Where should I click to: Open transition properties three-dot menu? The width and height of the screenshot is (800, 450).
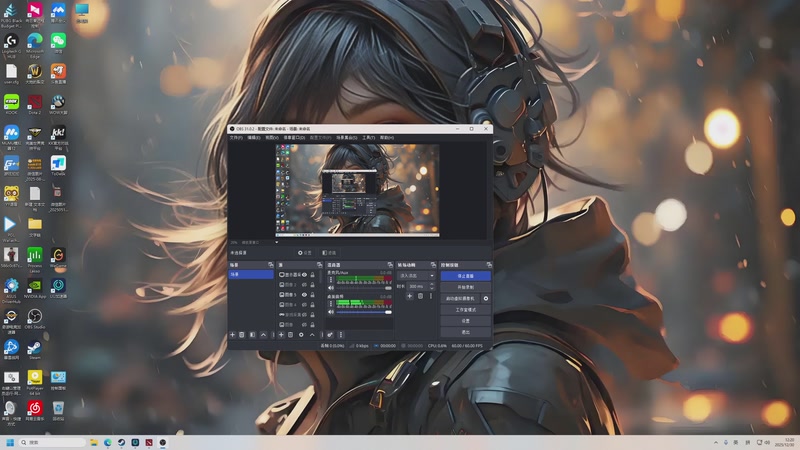(431, 296)
